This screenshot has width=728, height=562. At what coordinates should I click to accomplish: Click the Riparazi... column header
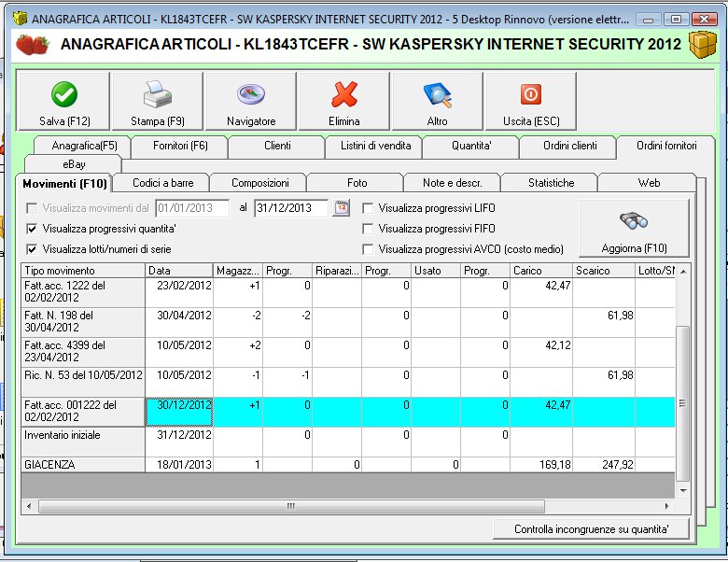click(337, 271)
